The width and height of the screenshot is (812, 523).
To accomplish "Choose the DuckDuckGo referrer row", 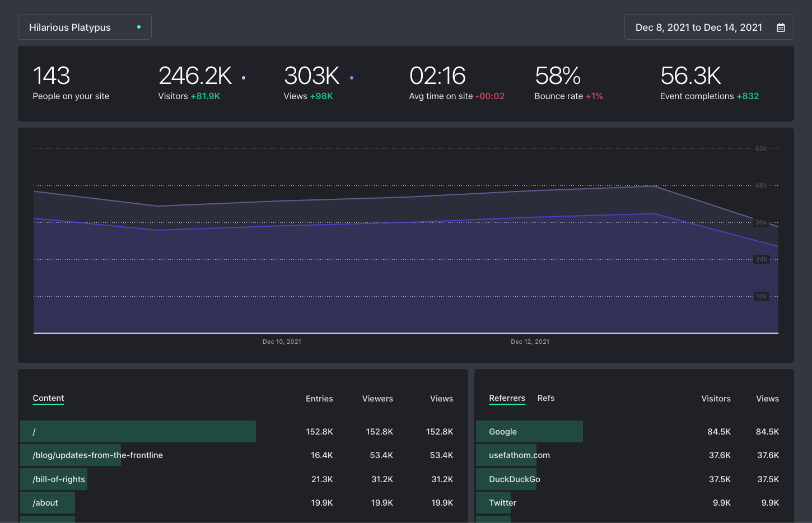I will (514, 479).
